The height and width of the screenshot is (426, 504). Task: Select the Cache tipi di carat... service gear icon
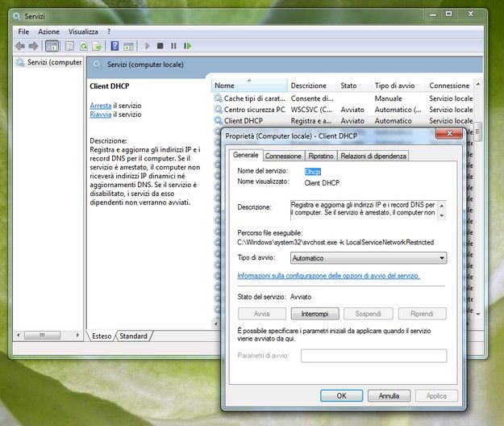tap(219, 98)
